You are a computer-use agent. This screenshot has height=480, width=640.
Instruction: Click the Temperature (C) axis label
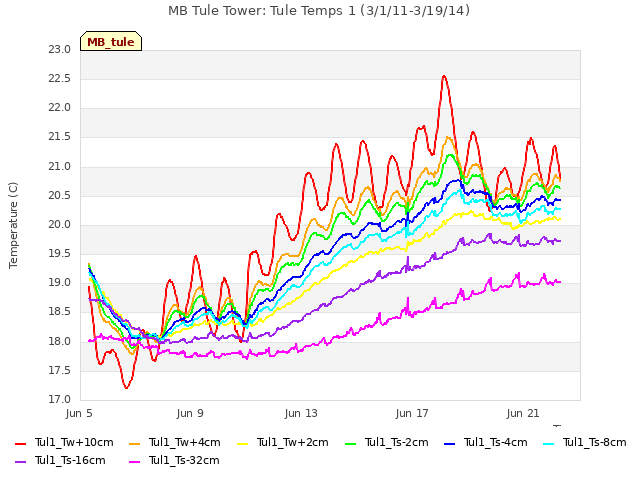click(x=13, y=225)
